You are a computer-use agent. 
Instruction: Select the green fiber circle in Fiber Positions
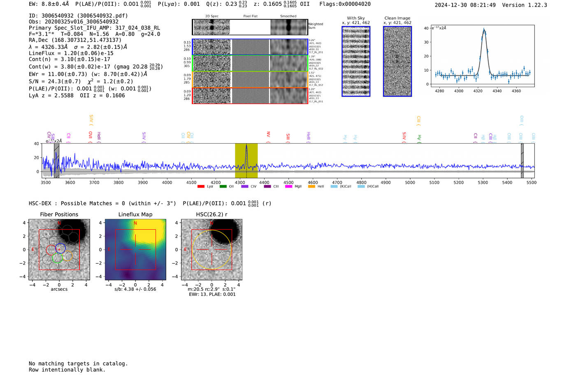tap(57, 257)
